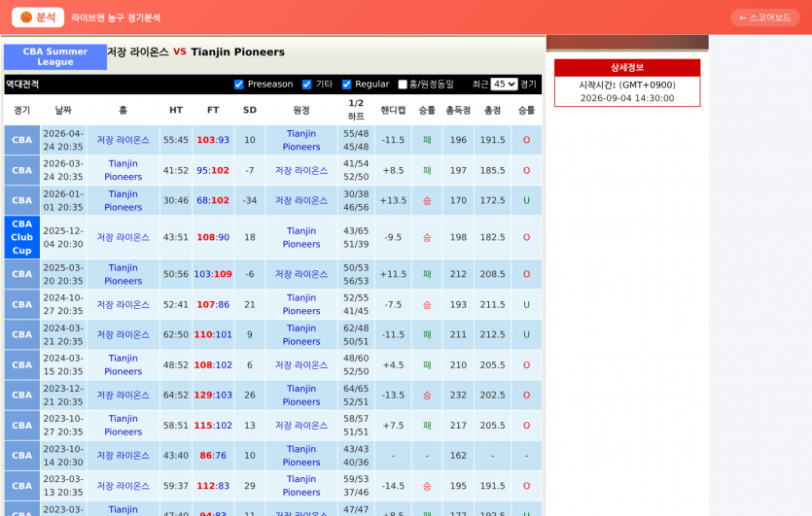Click the 상세정보 panel header

click(x=627, y=67)
